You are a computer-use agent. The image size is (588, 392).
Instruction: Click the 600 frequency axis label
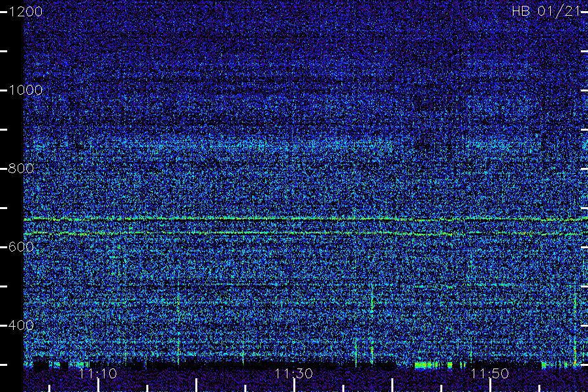[21, 246]
